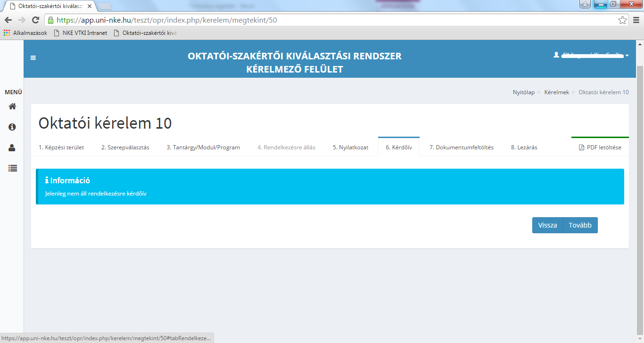Open a new browser tab
The width and height of the screenshot is (644, 343).
coord(104,6)
